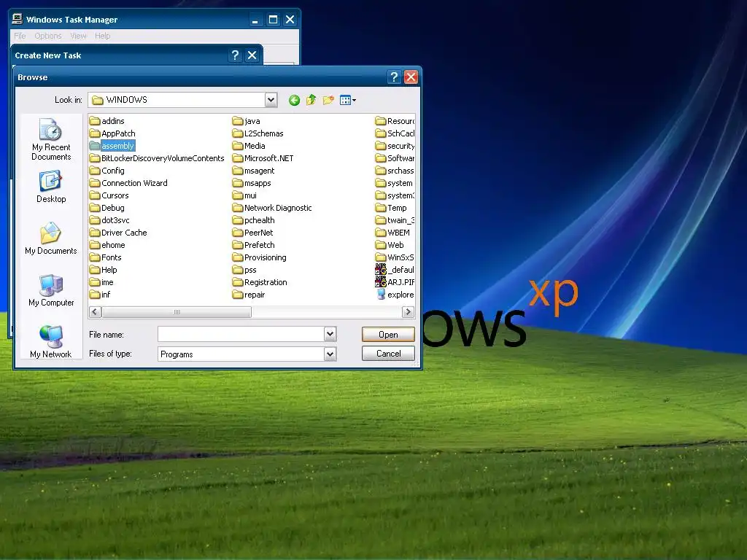Viewport: 747px width, 560px height.
Task: Select the Media folder
Action: tap(249, 146)
